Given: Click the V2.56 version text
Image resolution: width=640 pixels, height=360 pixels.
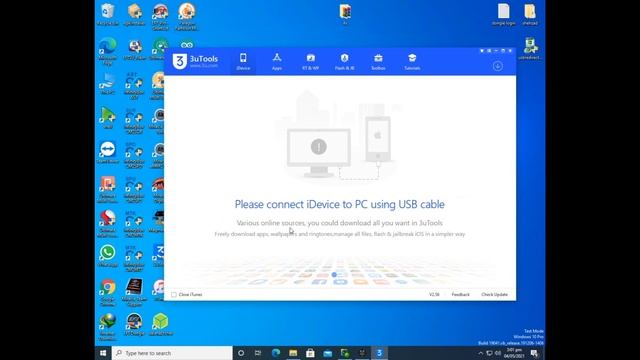Looking at the screenshot, I should pyautogui.click(x=434, y=294).
